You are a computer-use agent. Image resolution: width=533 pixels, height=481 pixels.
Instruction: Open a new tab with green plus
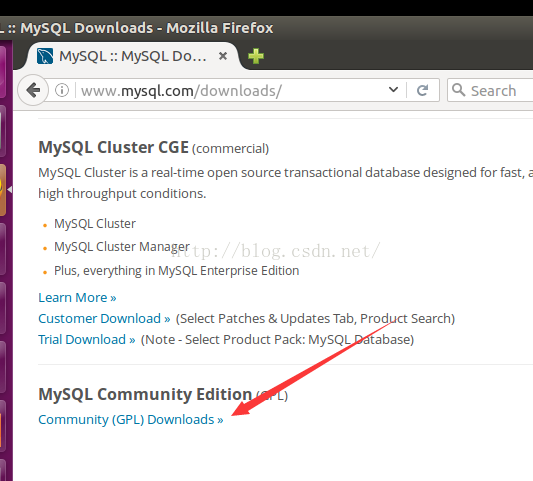[x=256, y=56]
